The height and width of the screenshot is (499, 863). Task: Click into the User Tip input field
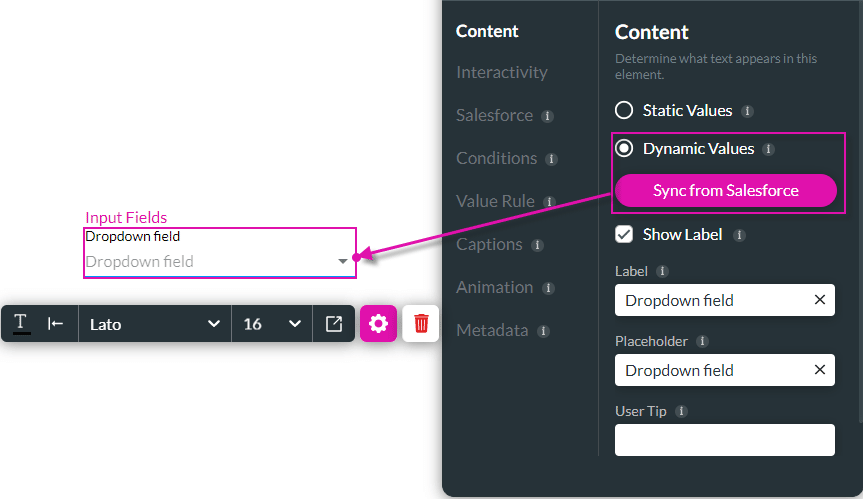coord(724,440)
